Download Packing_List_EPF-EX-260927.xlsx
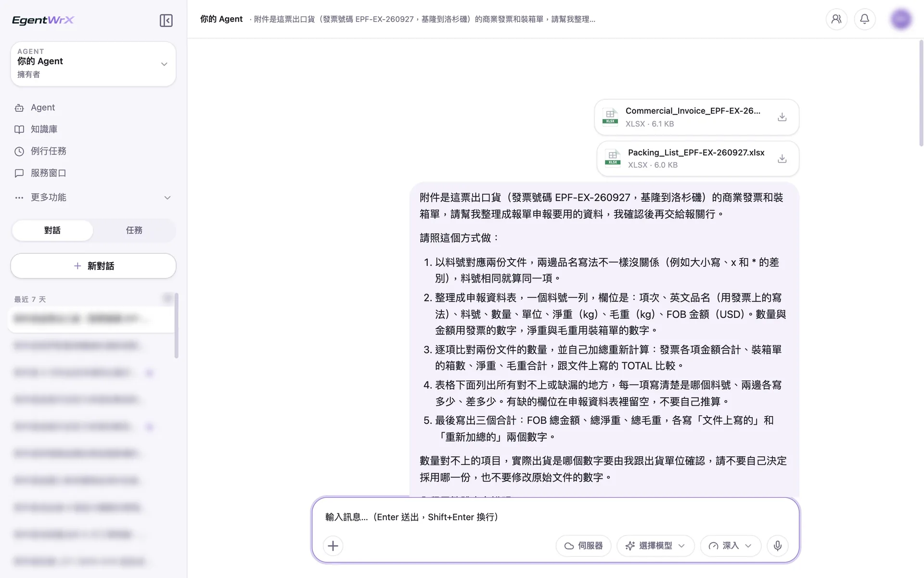This screenshot has width=924, height=578. 782,158
